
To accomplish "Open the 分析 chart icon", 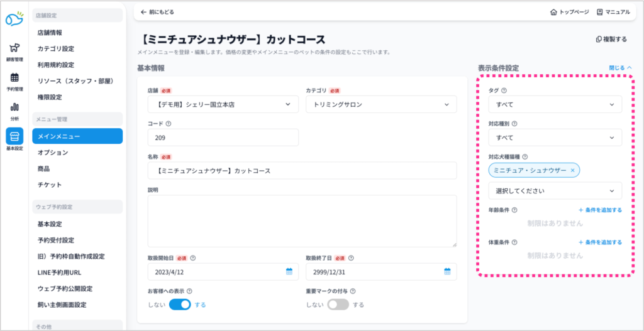I will (14, 109).
